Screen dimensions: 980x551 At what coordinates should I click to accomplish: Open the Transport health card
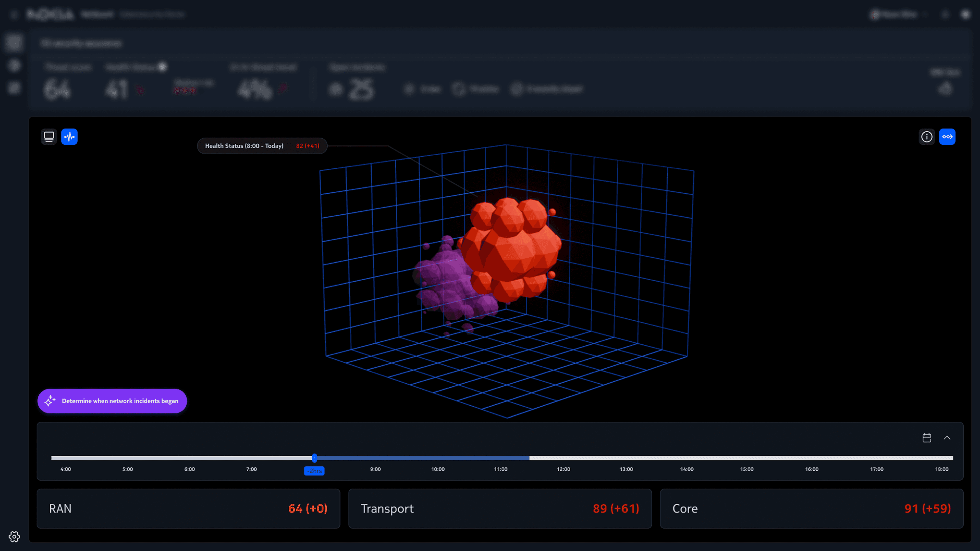click(x=500, y=508)
